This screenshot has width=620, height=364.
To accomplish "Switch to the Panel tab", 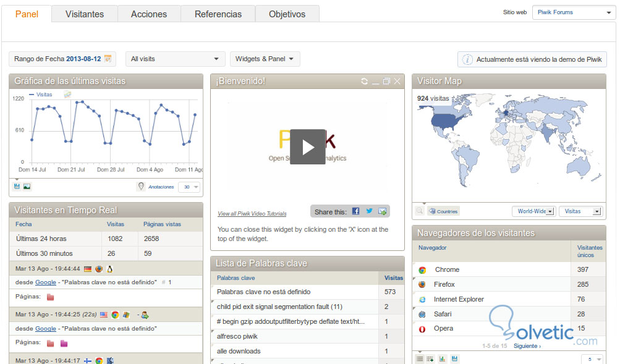I will pos(27,14).
